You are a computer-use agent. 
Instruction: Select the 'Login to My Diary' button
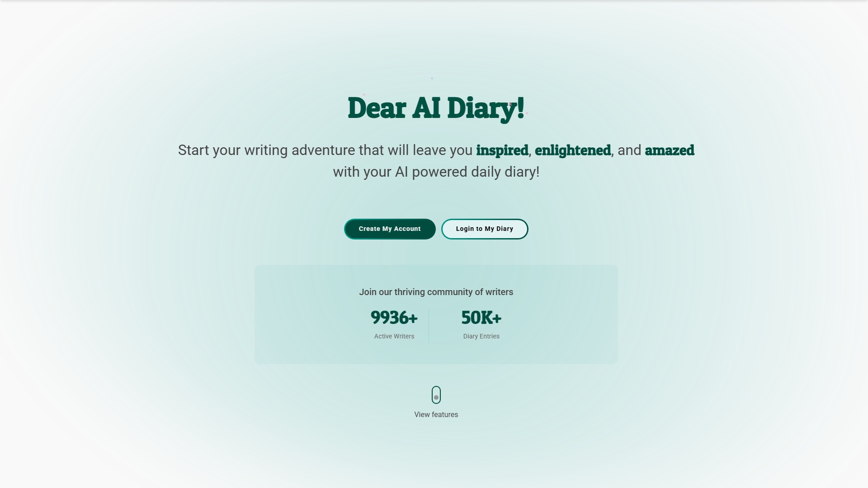coord(484,229)
